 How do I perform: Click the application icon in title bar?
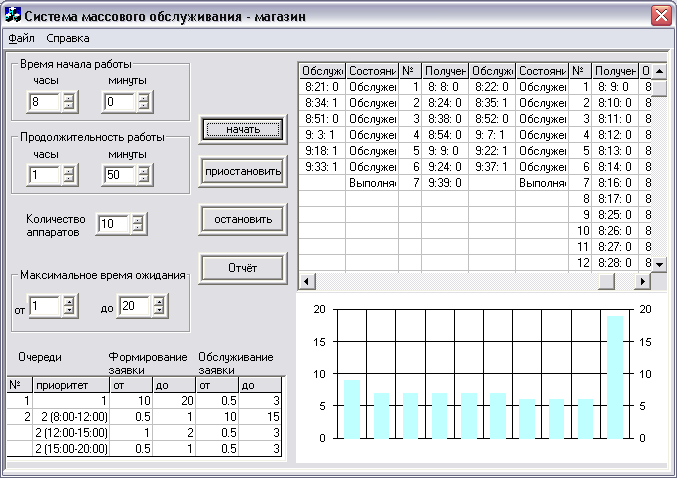click(13, 17)
